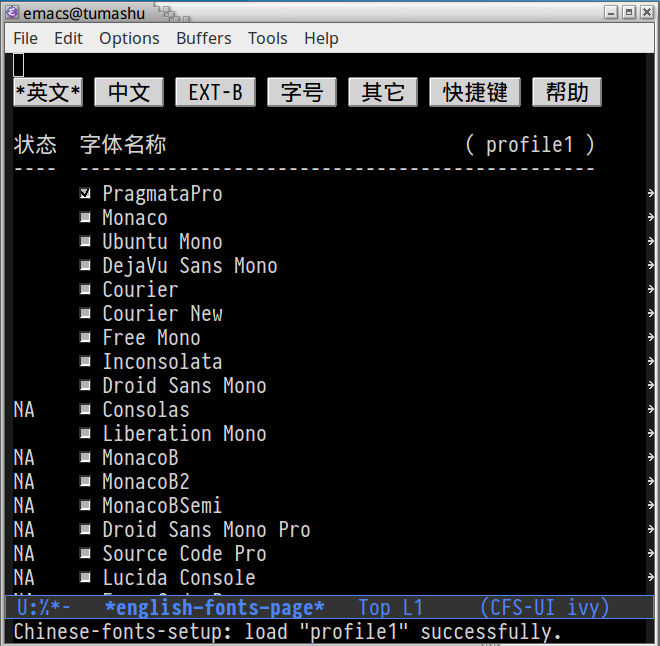Check the Lucida Console checkbox
This screenshot has width=660, height=646.
[85, 577]
